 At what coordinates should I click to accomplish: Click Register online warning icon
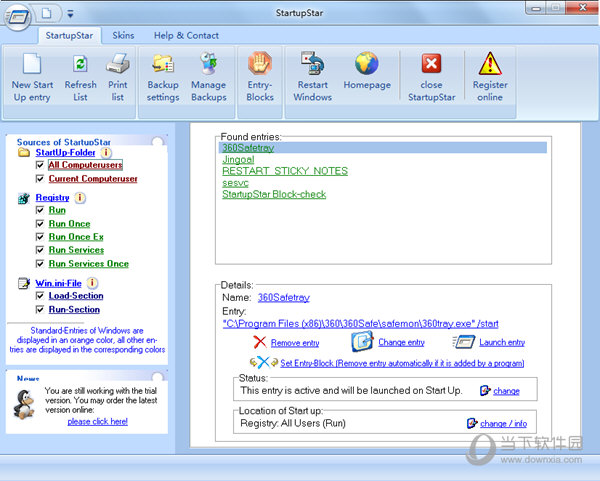490,64
